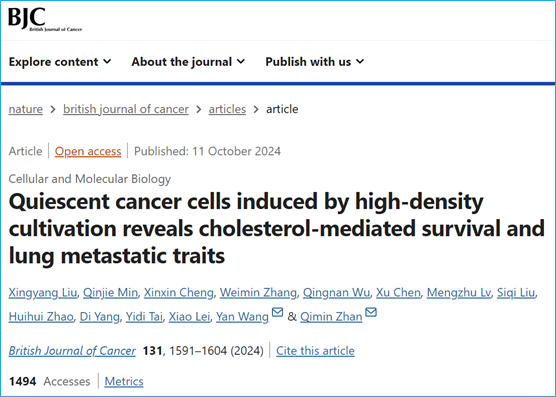Click the email envelope icon beside Qimin Zhan
Viewport: 556px width, 397px height.
pyautogui.click(x=371, y=312)
